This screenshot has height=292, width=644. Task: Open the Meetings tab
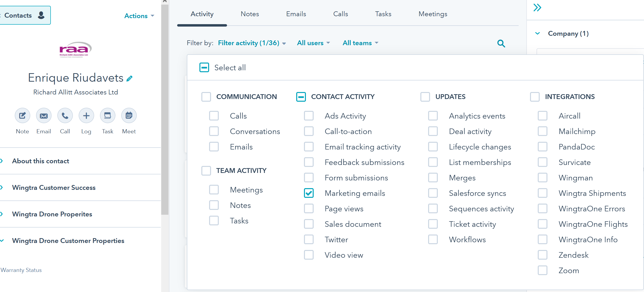point(432,14)
